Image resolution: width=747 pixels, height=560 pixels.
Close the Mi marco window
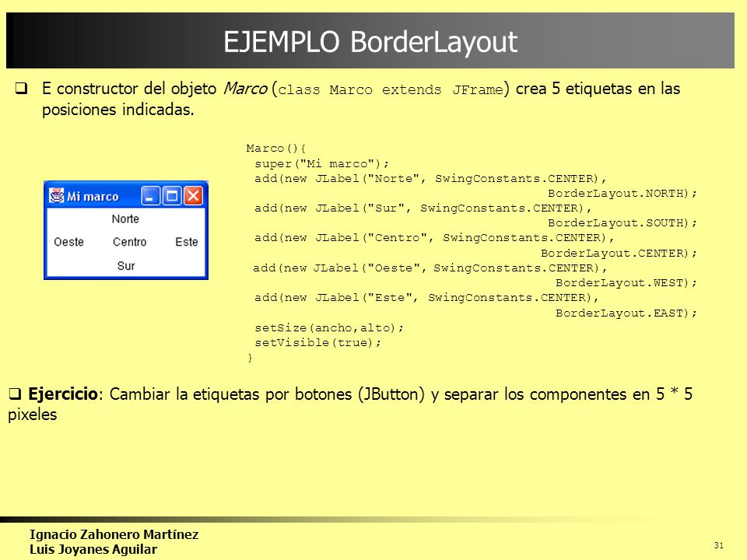tap(194, 196)
